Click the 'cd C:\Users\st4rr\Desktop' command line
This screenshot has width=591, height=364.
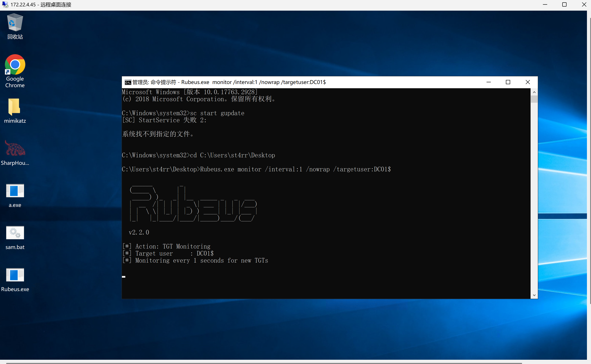pyautogui.click(x=198, y=155)
